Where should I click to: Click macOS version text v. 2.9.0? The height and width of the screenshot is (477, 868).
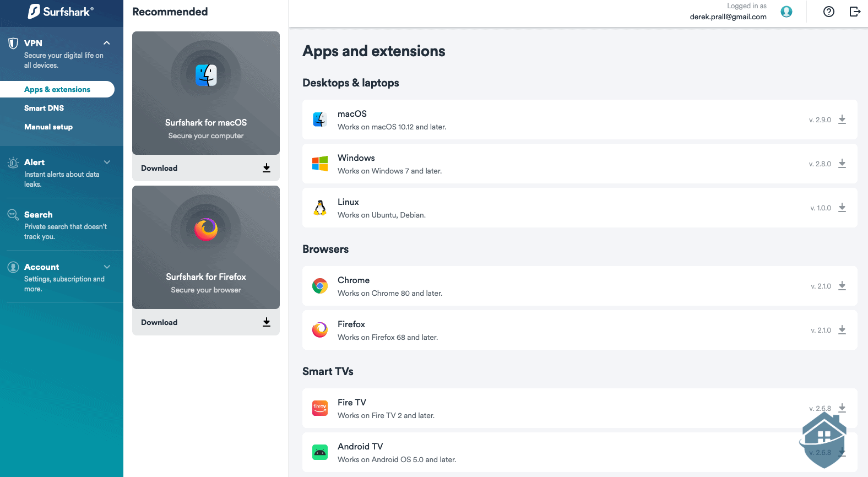click(820, 120)
